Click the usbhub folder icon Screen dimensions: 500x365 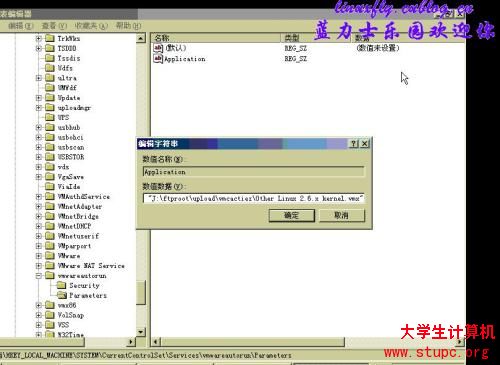(x=50, y=127)
